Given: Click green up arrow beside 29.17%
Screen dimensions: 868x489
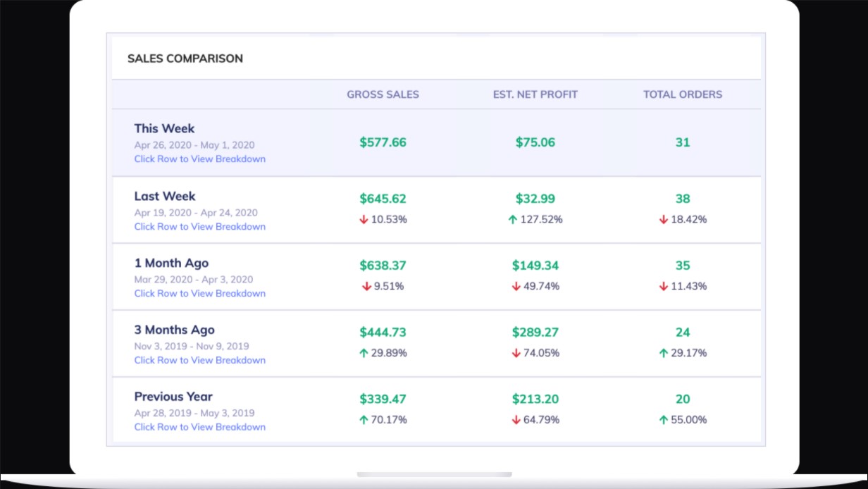Looking at the screenshot, I should click(x=664, y=353).
